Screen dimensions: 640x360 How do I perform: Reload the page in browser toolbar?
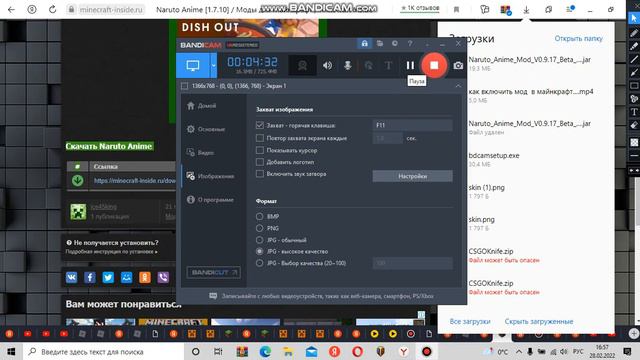point(52,9)
